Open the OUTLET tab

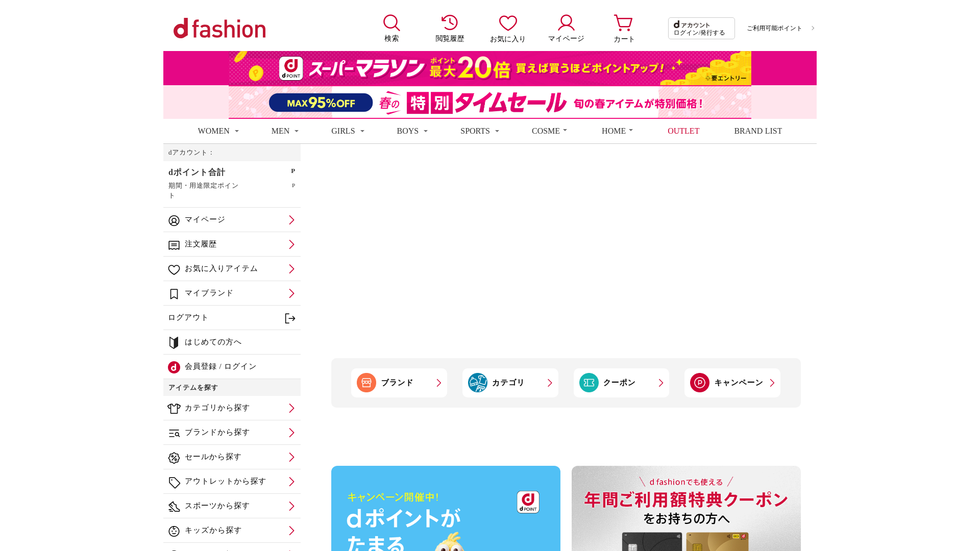pyautogui.click(x=683, y=131)
